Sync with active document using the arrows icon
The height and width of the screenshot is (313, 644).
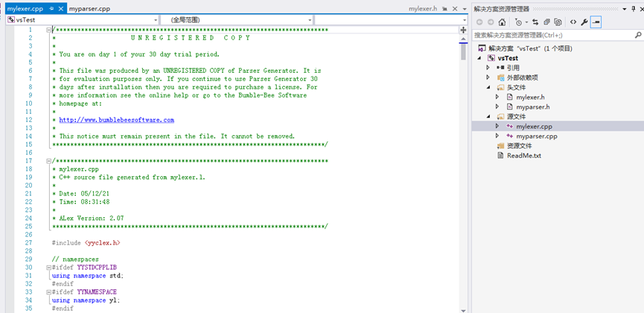point(535,22)
